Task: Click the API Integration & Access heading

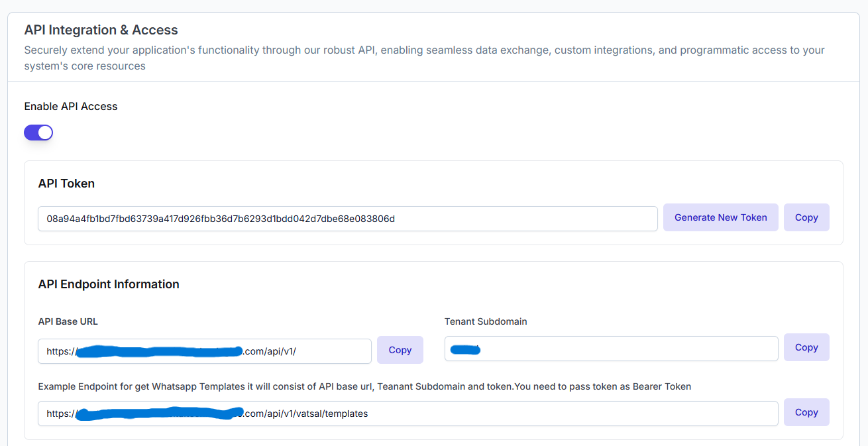Action: pyautogui.click(x=101, y=30)
